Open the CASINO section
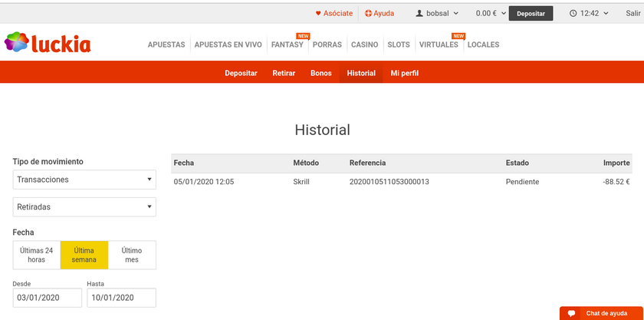 click(x=365, y=45)
